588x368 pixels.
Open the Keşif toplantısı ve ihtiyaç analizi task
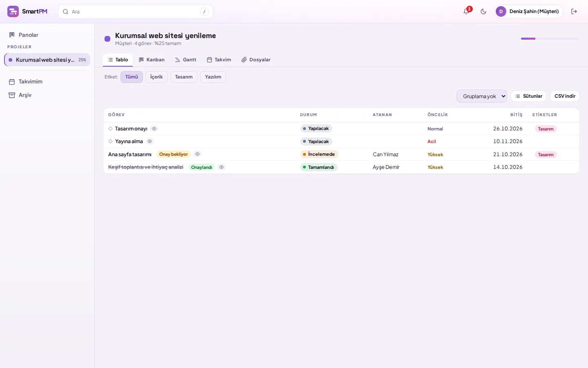pos(146,167)
